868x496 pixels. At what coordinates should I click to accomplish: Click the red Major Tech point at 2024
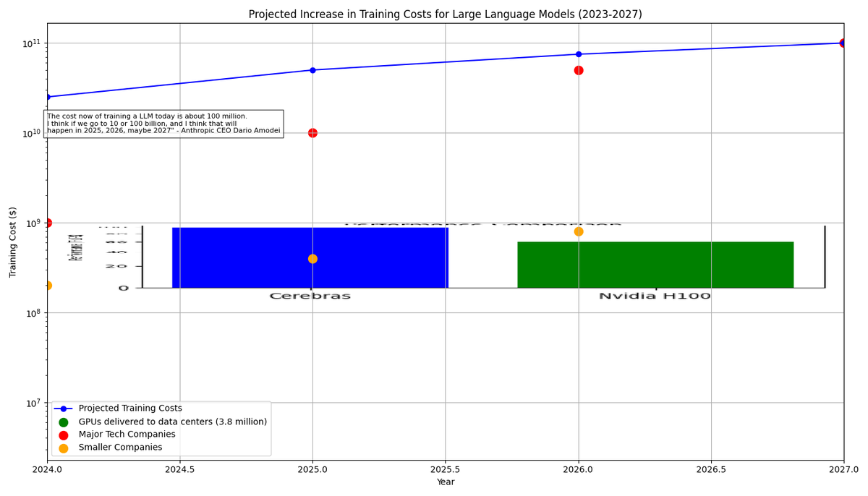(48, 223)
